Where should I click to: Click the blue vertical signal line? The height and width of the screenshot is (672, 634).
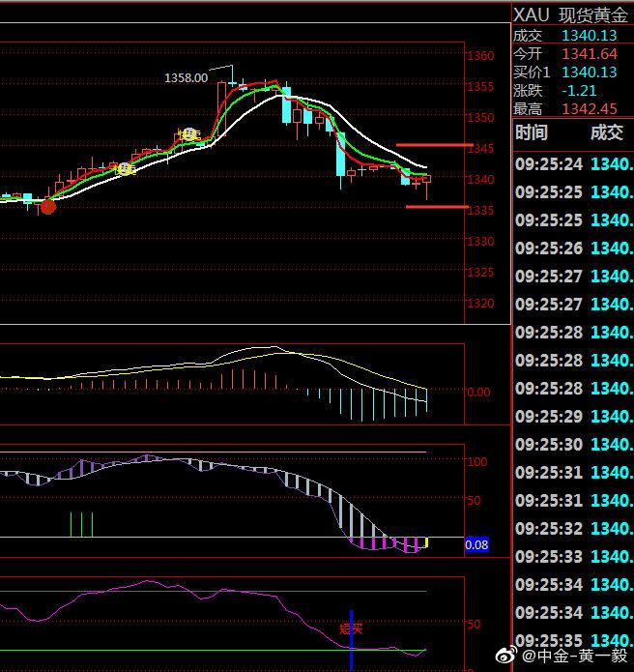click(x=352, y=639)
